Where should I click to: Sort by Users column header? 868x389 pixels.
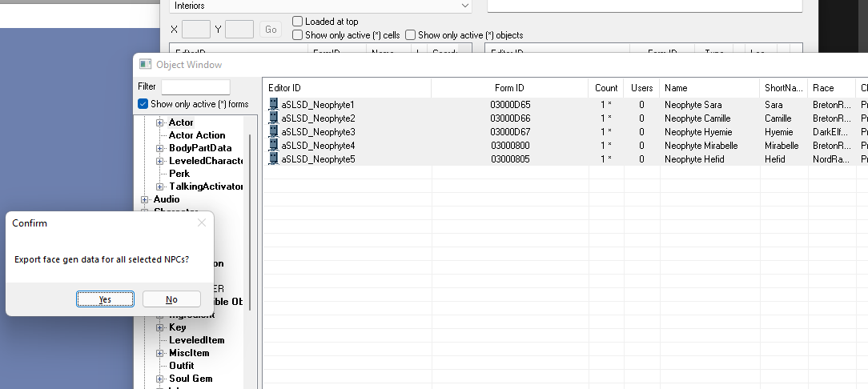[641, 88]
